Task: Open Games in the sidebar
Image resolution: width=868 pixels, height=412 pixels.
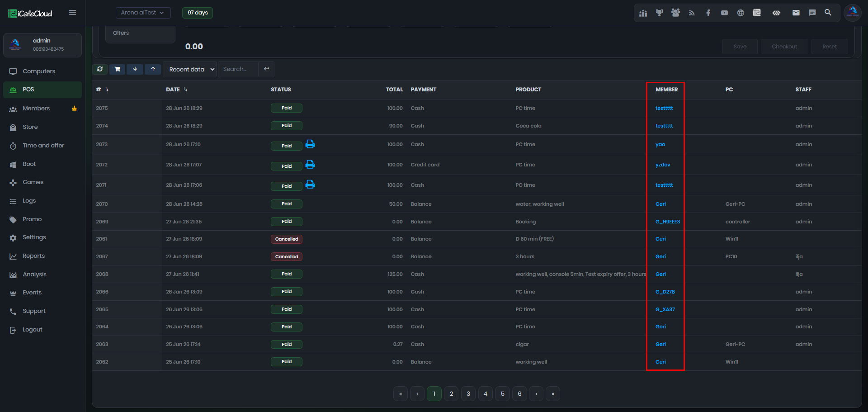Action: (42, 182)
